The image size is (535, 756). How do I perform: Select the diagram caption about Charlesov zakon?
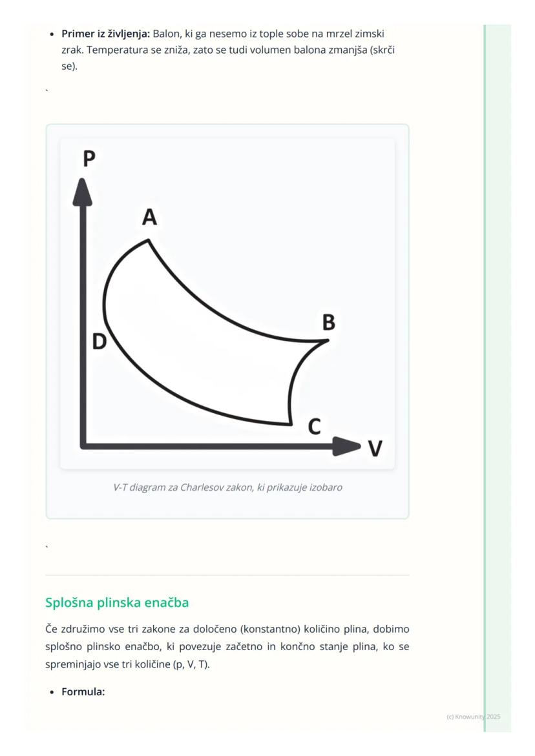(227, 487)
